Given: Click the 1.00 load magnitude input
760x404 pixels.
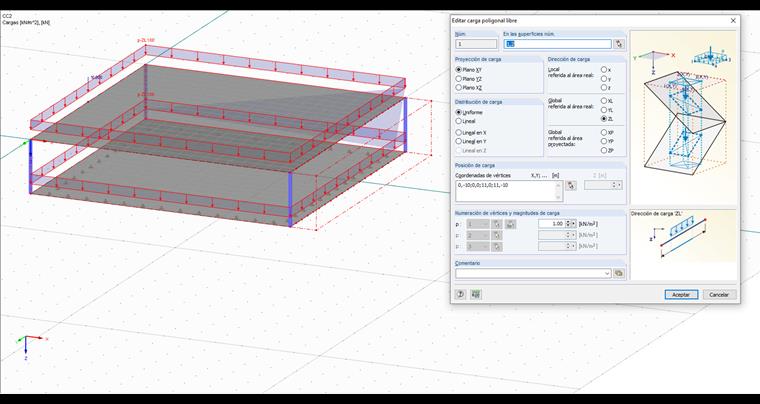Looking at the screenshot, I should coord(552,224).
